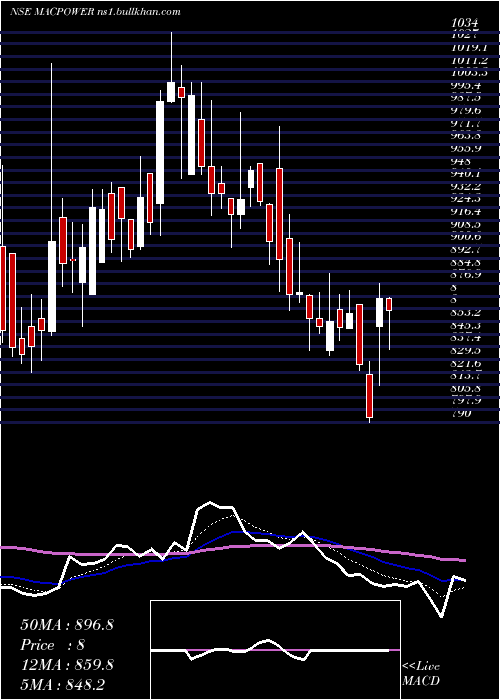Click the ns1.bullkhan.com source label
Viewport: 500px width, 700px height.
point(138,12)
